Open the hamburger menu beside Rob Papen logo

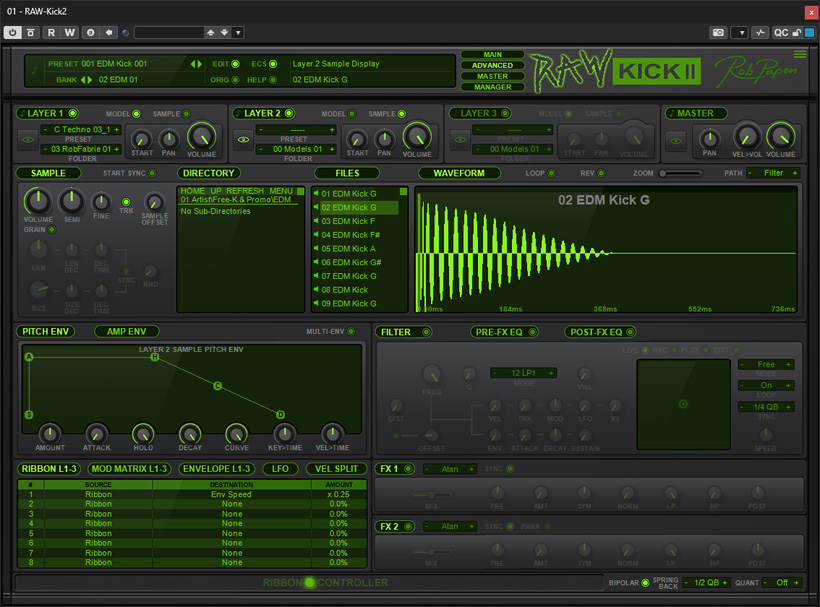(x=800, y=54)
